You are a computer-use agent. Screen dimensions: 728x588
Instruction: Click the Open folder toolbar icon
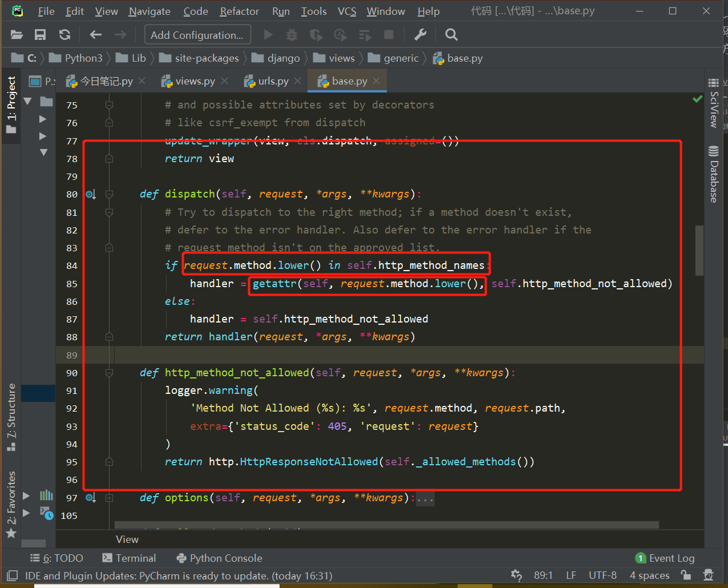[x=17, y=35]
